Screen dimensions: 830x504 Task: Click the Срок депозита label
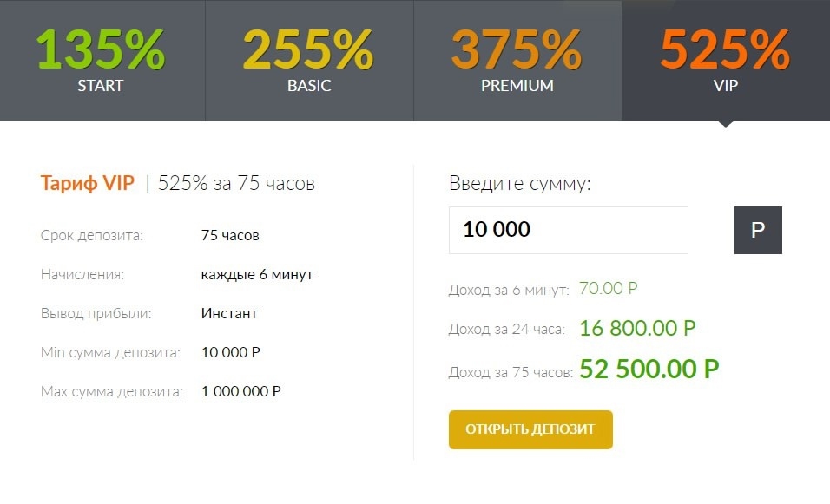pos(92,235)
